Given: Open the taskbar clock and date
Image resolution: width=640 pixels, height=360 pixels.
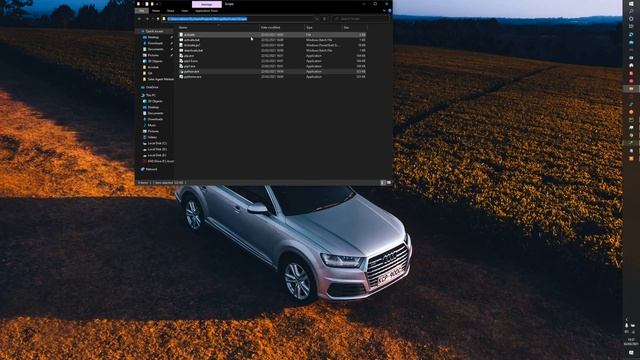Looking at the screenshot, I should pyautogui.click(x=631, y=342).
